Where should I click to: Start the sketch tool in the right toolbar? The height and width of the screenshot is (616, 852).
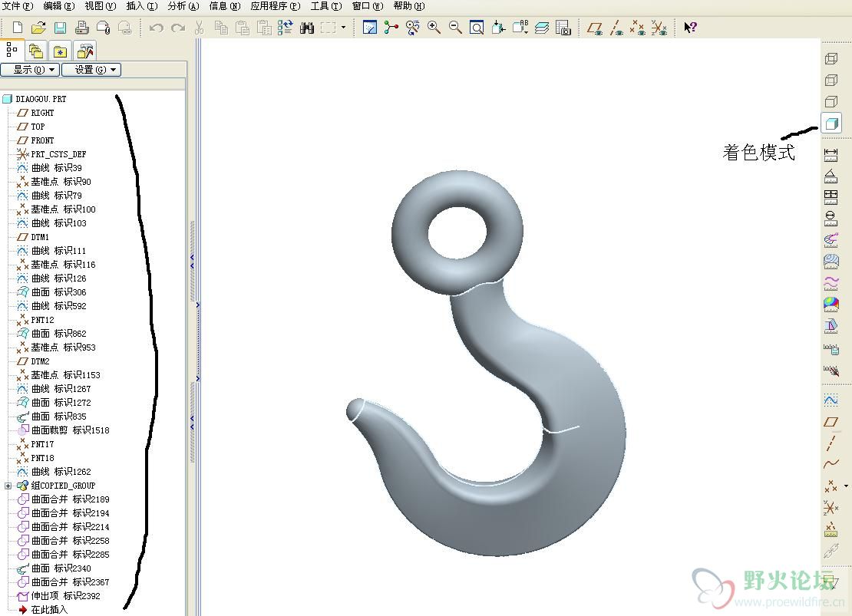[831, 400]
